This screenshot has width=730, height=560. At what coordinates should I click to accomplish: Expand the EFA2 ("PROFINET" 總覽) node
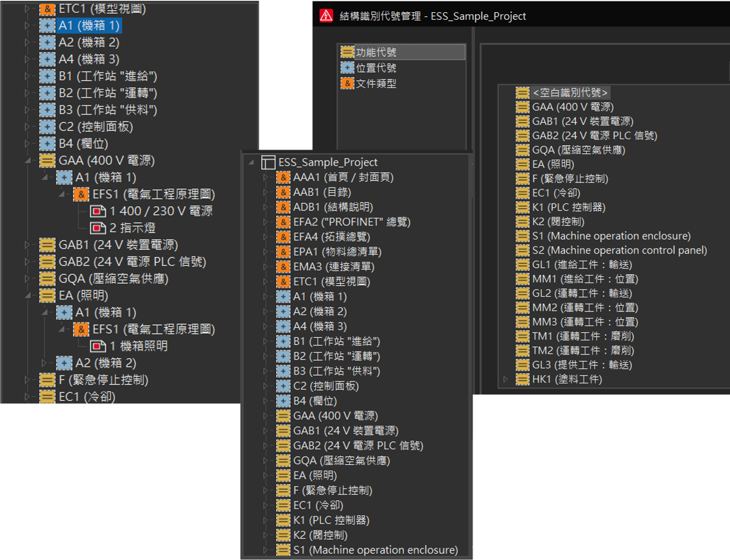click(265, 222)
